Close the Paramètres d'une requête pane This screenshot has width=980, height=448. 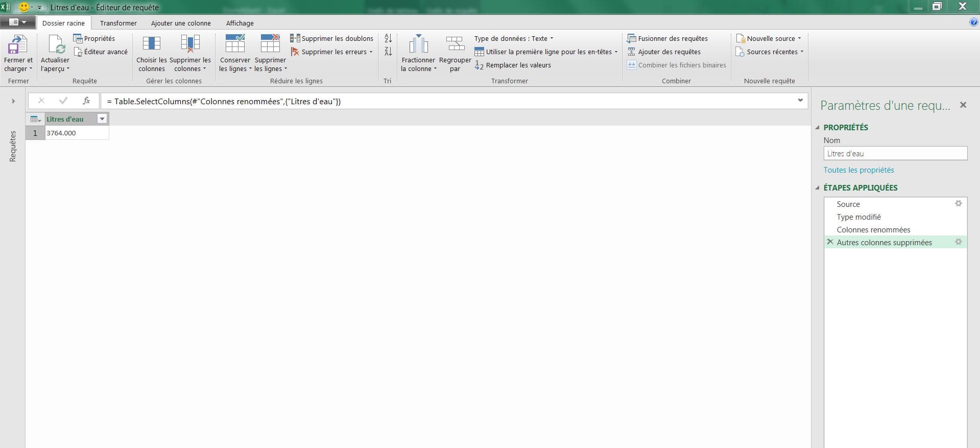coord(963,105)
